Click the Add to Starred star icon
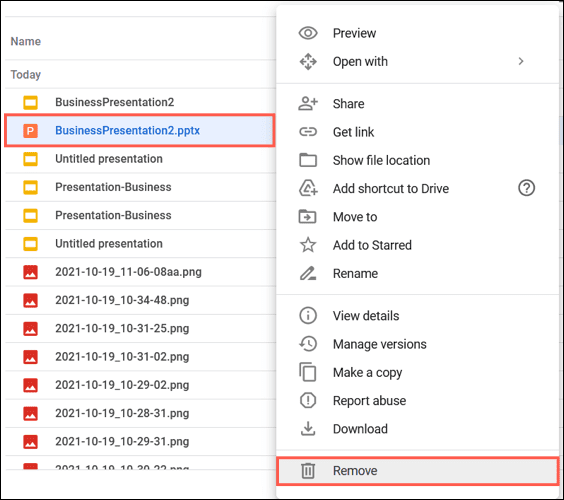Screen dimensions: 564x500 pos(308,245)
